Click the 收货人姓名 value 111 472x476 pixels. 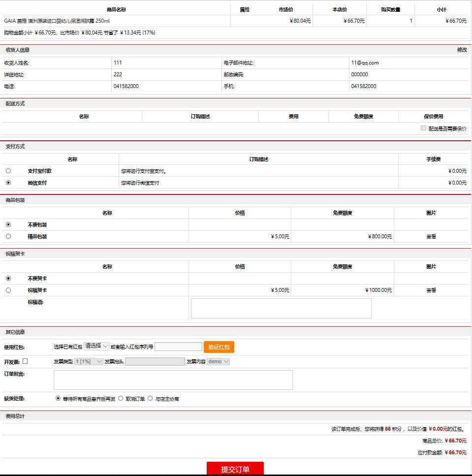pyautogui.click(x=118, y=63)
